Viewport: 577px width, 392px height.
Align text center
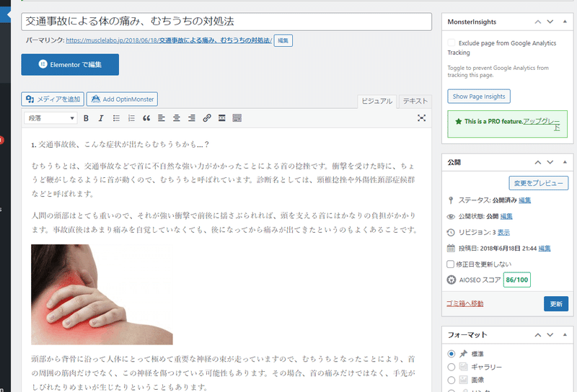click(x=177, y=118)
